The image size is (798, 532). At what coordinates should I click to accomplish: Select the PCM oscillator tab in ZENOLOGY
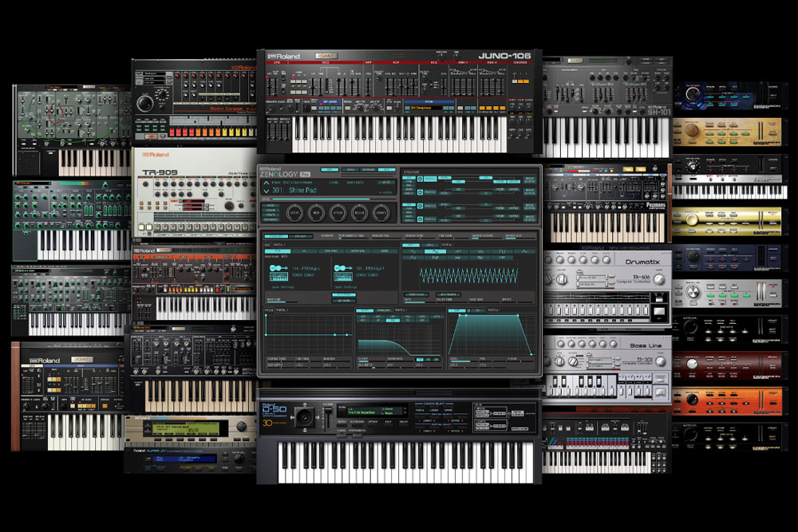pos(278,251)
